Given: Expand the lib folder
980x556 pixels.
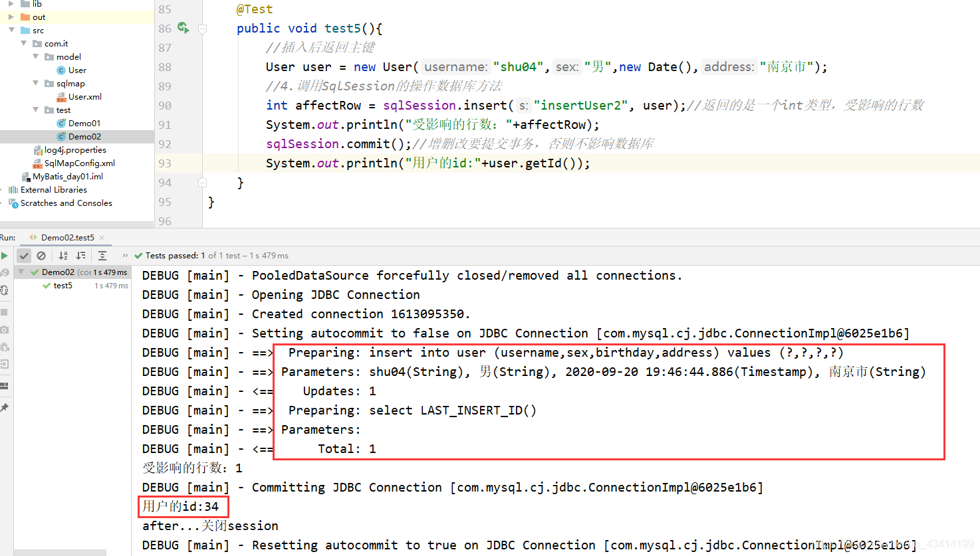Looking at the screenshot, I should tap(11, 4).
